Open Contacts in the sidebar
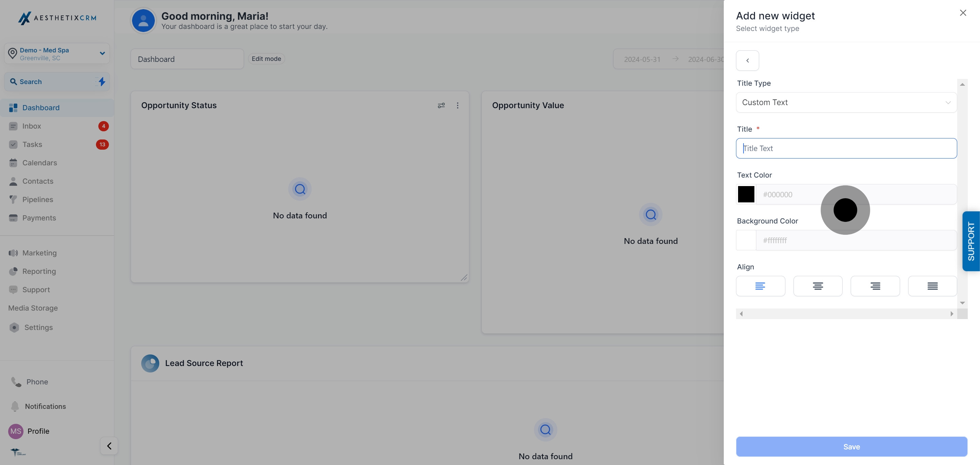The image size is (980, 465). [57, 181]
